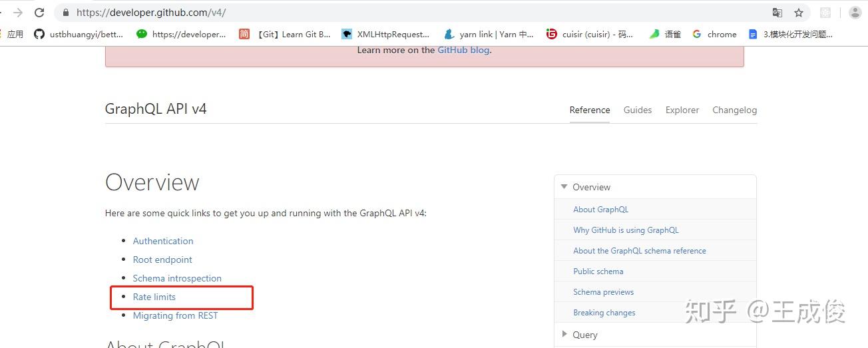Select Public schema in the sidebar
This screenshot has height=348, width=868.
pos(598,271)
